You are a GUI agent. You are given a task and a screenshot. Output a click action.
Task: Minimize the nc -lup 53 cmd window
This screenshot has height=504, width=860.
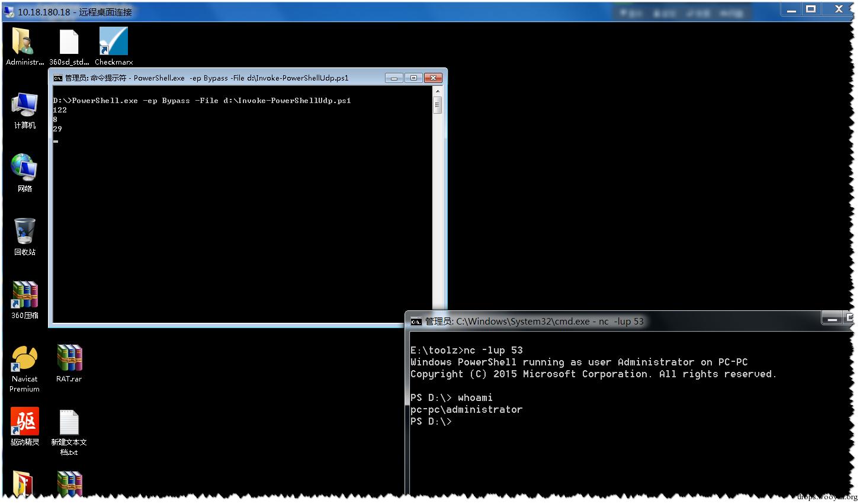832,319
